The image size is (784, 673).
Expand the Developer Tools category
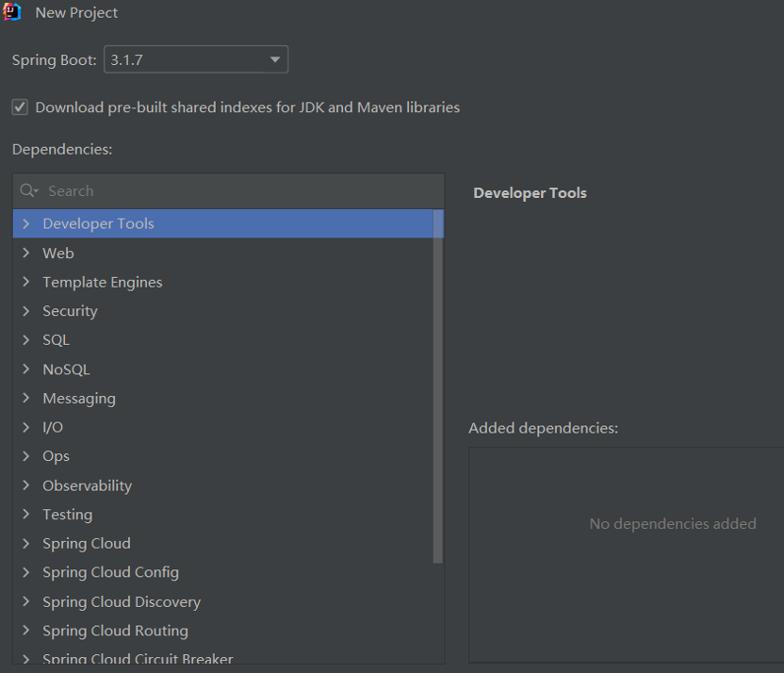(x=26, y=223)
